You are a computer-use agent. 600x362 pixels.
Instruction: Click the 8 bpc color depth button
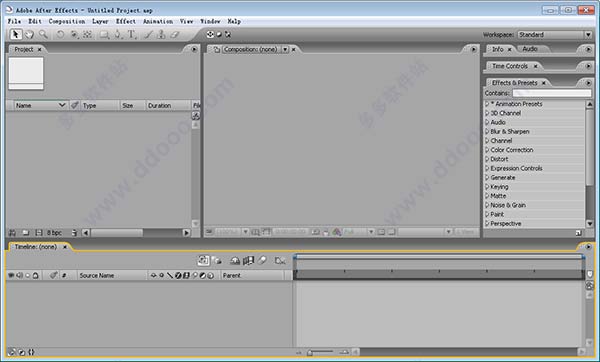54,233
